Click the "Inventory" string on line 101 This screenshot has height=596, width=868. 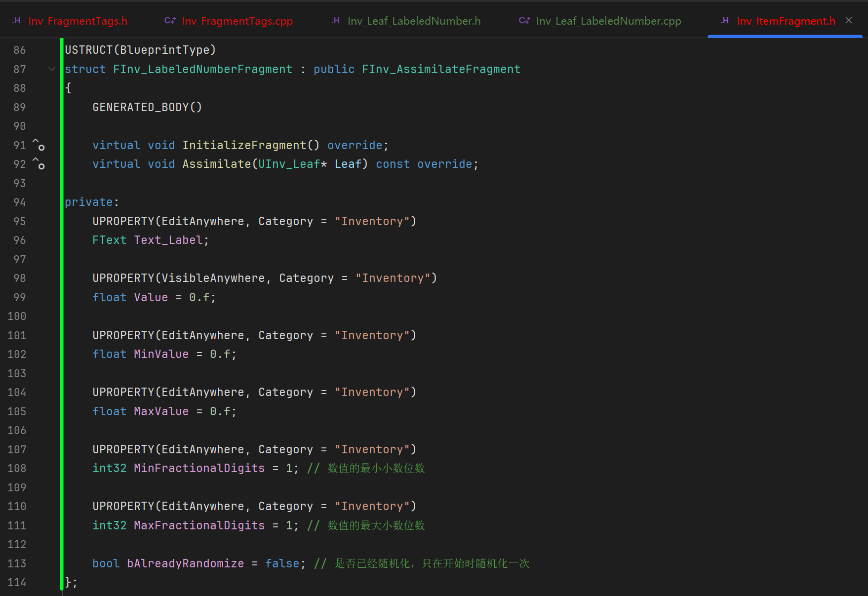pos(372,335)
